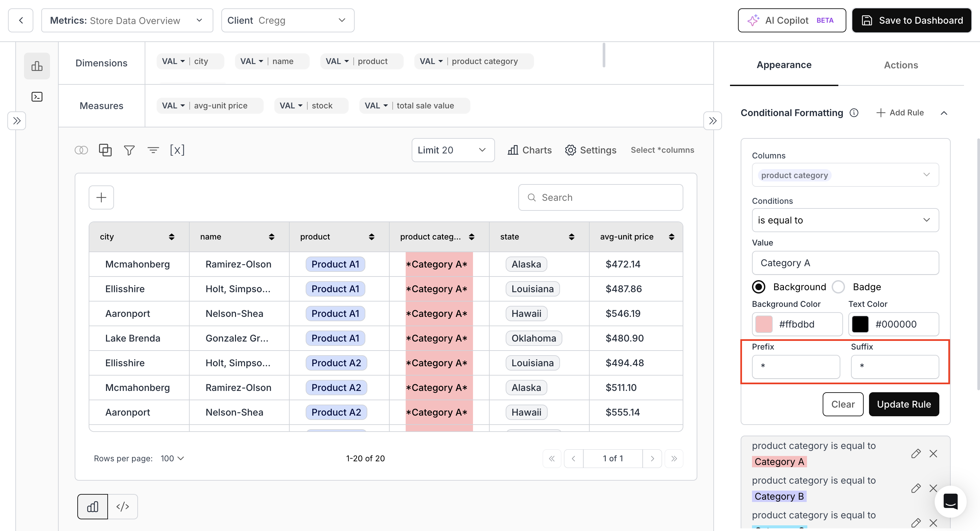
Task: Open VAL dropdown for total sale value
Action: pyautogui.click(x=376, y=106)
